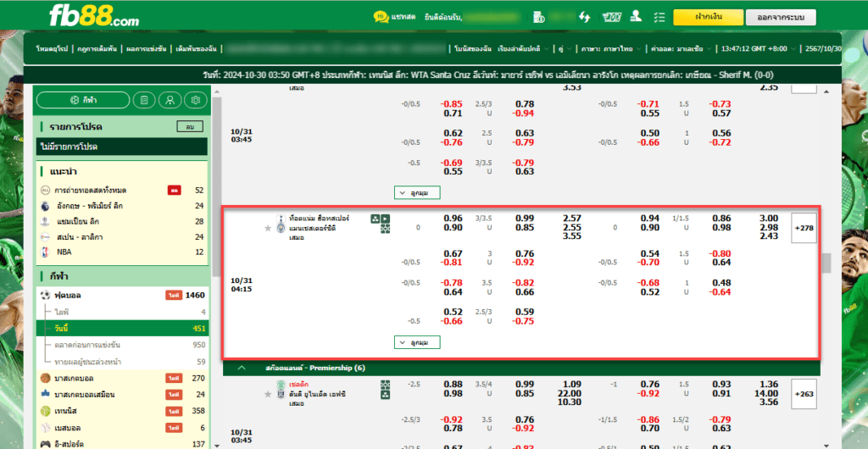The image size is (868, 449).
Task: Select 'ทายผลผู้ชนะล่วงหน้า' outright sub-item
Action: pos(122,362)
